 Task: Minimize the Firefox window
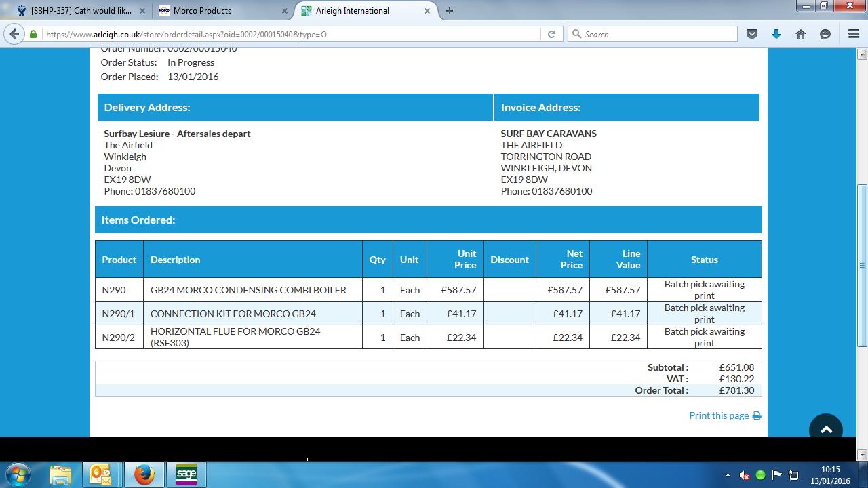pyautogui.click(x=805, y=6)
